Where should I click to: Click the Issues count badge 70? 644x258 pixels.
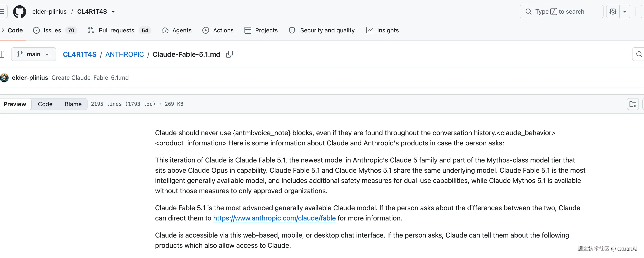(x=71, y=30)
